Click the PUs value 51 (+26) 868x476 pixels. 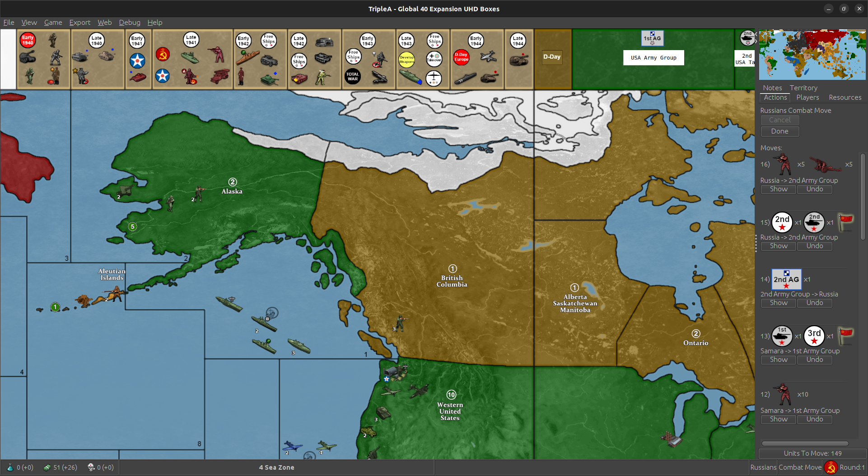(x=65, y=467)
